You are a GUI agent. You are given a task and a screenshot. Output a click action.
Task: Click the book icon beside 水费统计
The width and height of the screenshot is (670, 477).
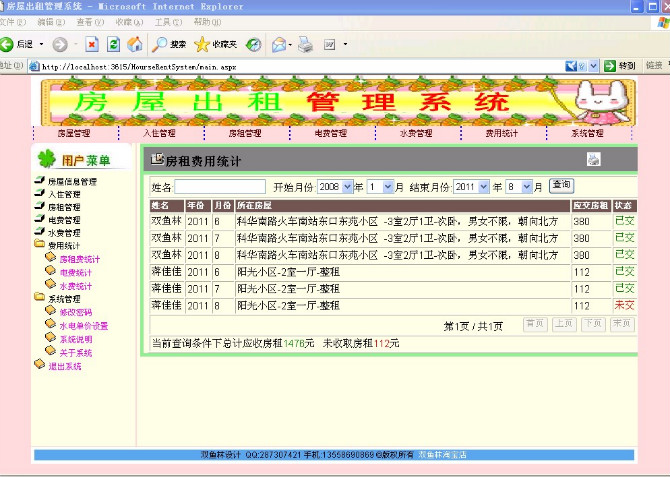coord(50,284)
